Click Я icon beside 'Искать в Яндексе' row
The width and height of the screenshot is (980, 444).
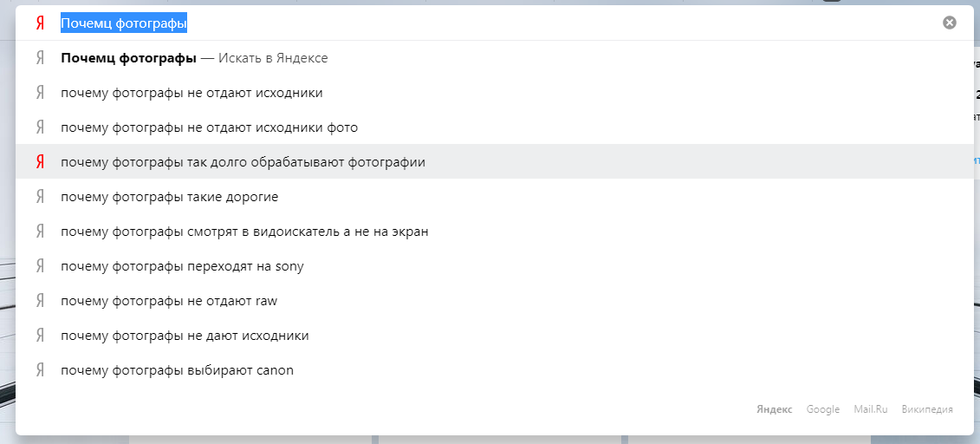point(40,58)
